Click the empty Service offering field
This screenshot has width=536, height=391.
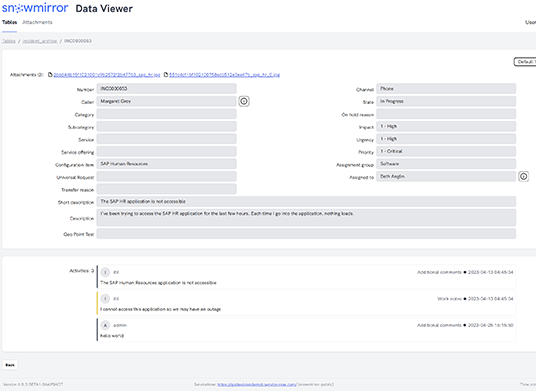pos(166,151)
